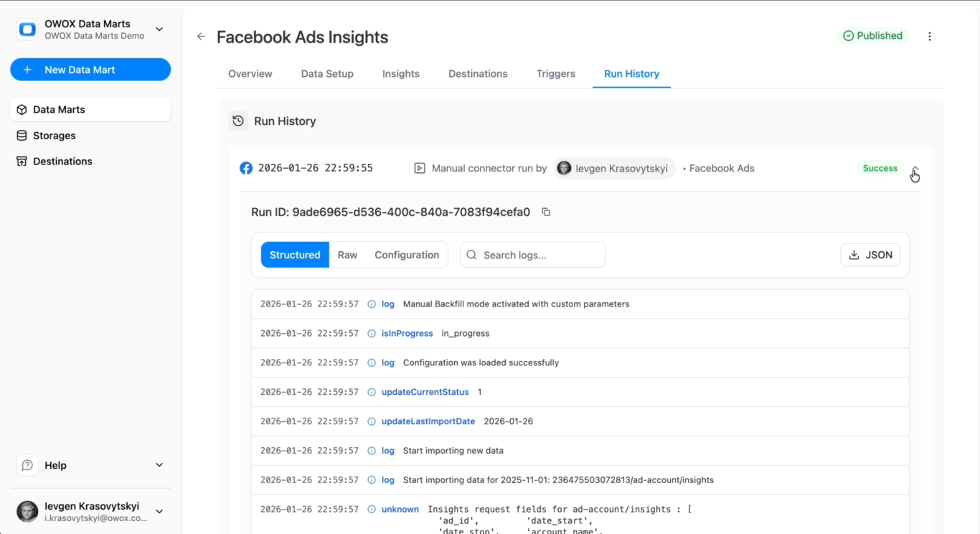Open the Ievgen Krasovytskyi account menu chevron
This screenshot has width=980, height=534.
point(159,512)
